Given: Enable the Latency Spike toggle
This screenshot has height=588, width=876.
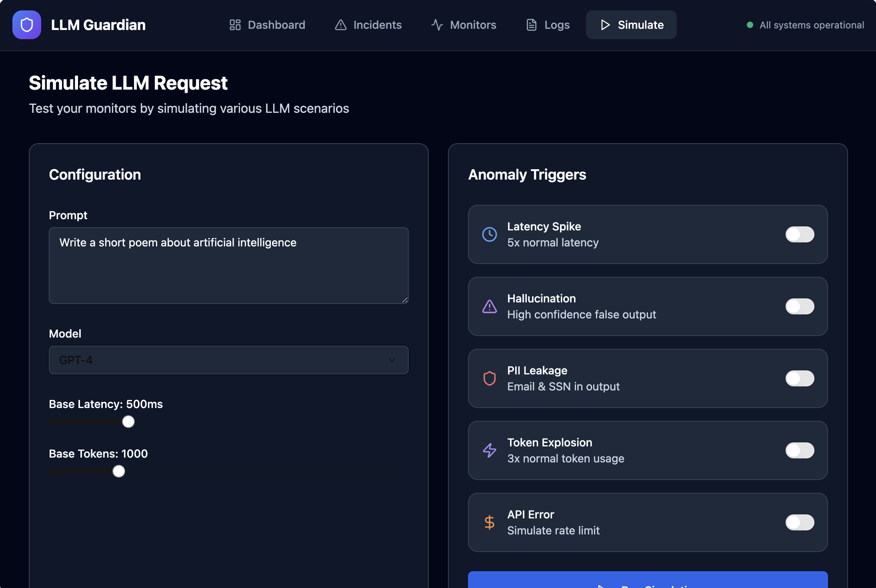Looking at the screenshot, I should [800, 234].
